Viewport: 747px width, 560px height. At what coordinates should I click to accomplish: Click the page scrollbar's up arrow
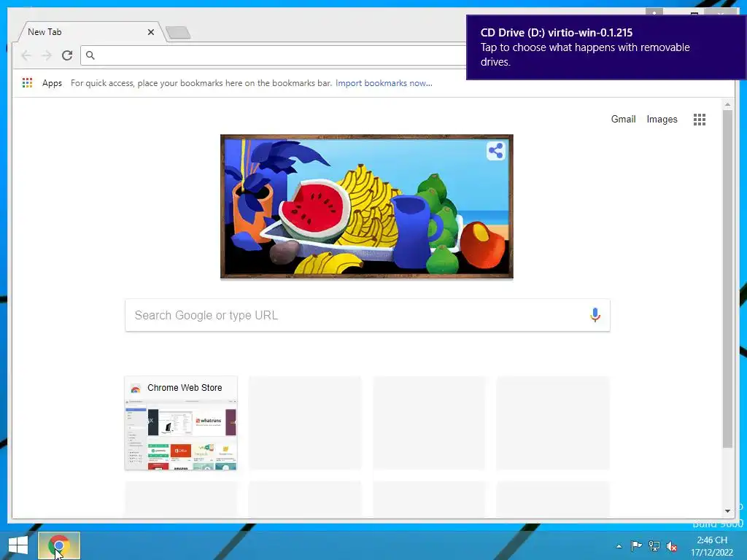(727, 104)
